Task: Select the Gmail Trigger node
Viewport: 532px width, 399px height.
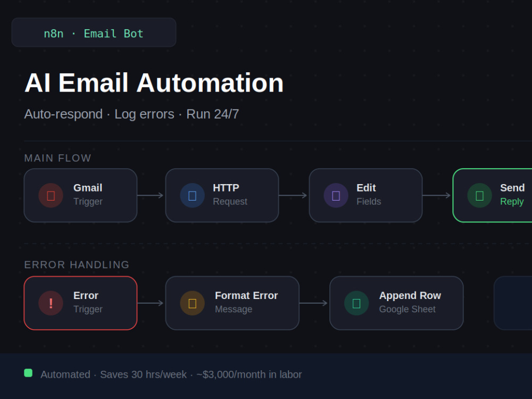Action: [x=80, y=195]
